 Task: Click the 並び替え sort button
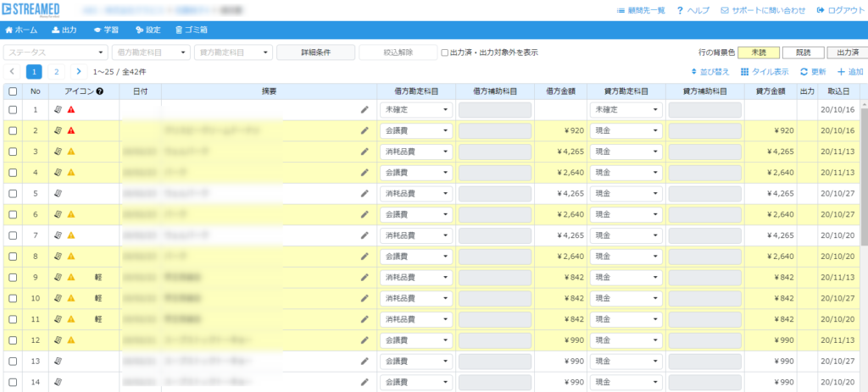[710, 72]
